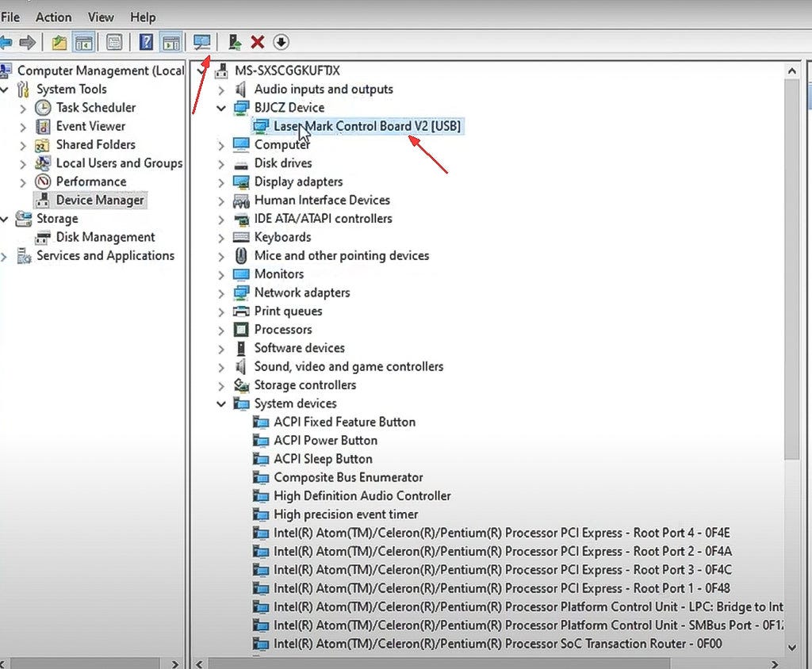Select Platform Control Unit SMBus Port entry
Viewport: 812px width, 669px height.
pyautogui.click(x=527, y=625)
